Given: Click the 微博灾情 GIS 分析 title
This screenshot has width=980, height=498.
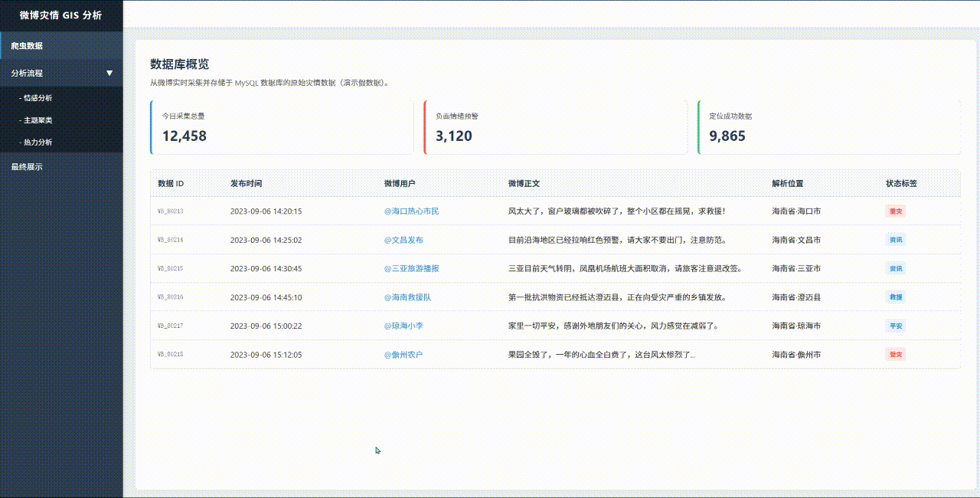Looking at the screenshot, I should tap(60, 15).
